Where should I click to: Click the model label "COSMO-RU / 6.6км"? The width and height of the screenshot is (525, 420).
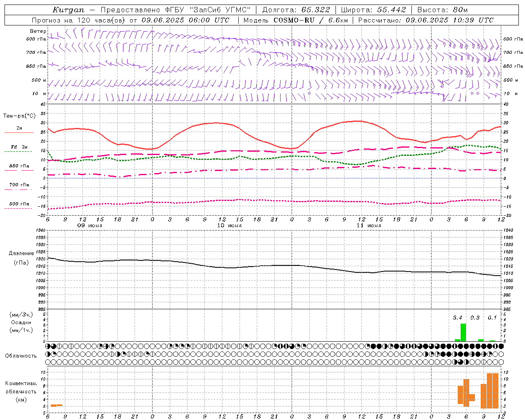tap(311, 20)
